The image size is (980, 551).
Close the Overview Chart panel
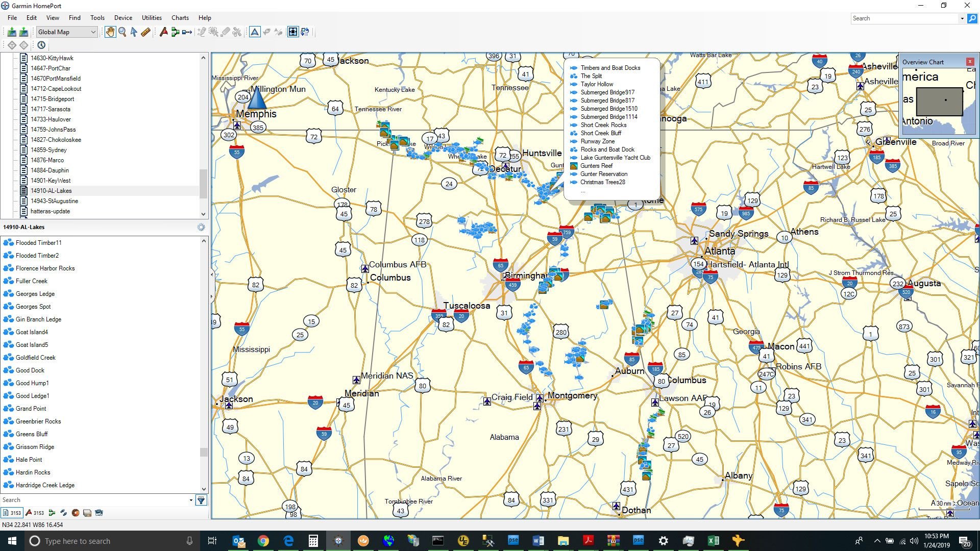click(970, 62)
